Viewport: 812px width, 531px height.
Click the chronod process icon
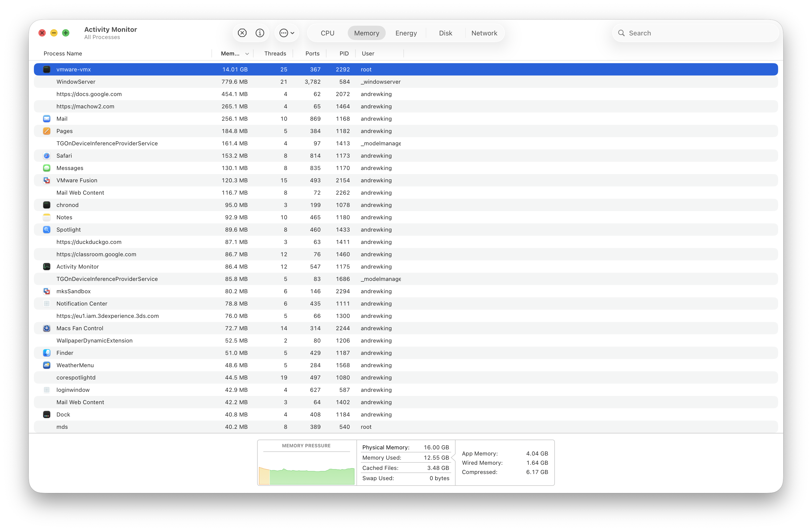point(47,205)
